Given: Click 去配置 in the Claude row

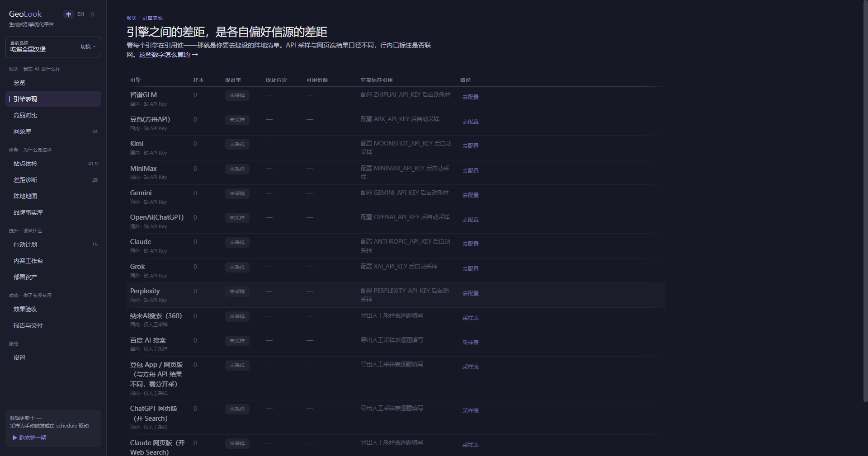Looking at the screenshot, I should tap(470, 244).
